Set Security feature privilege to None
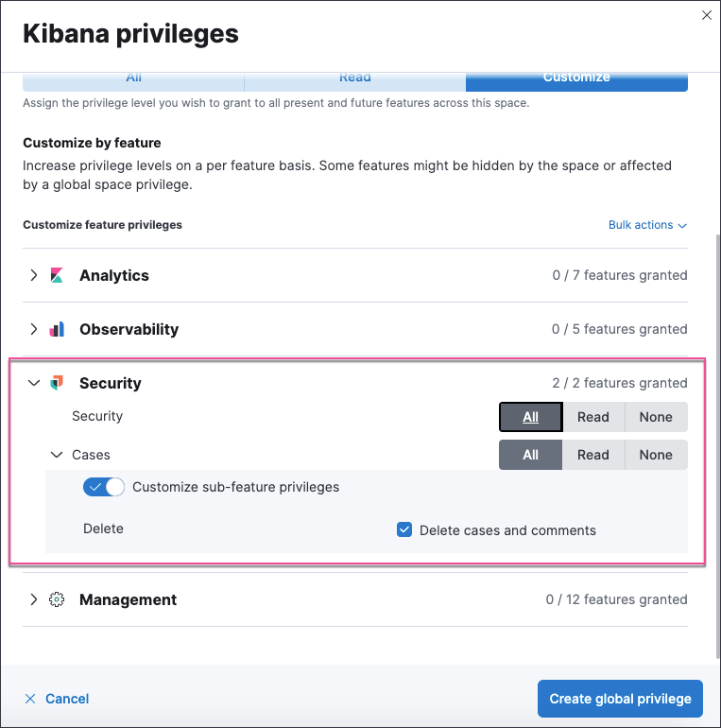 [656, 417]
